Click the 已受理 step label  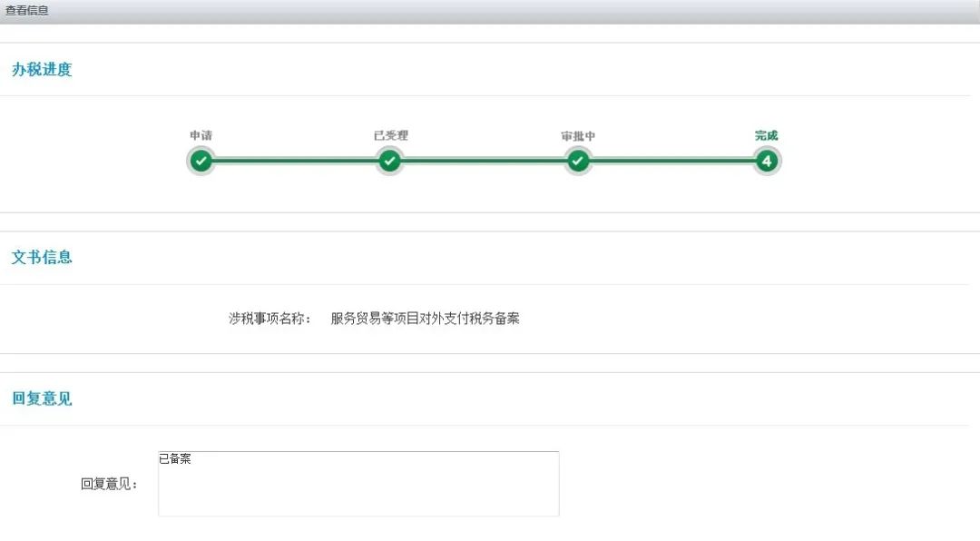(390, 135)
